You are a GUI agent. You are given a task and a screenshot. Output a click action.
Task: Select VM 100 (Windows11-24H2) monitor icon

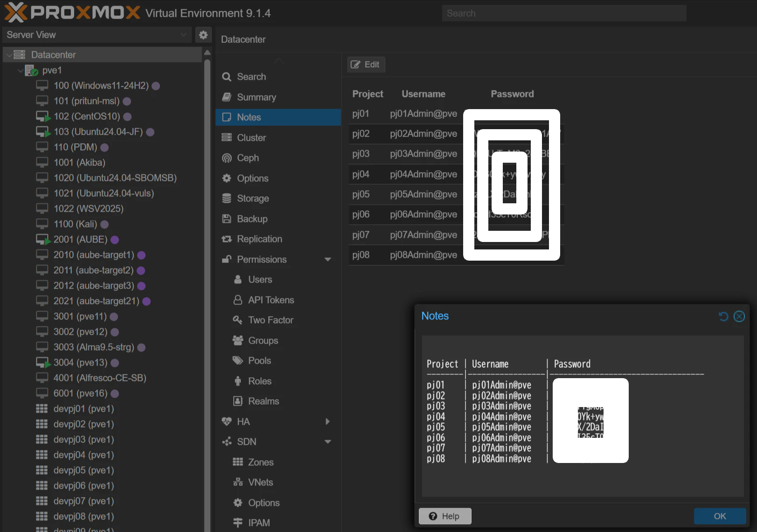click(x=42, y=86)
